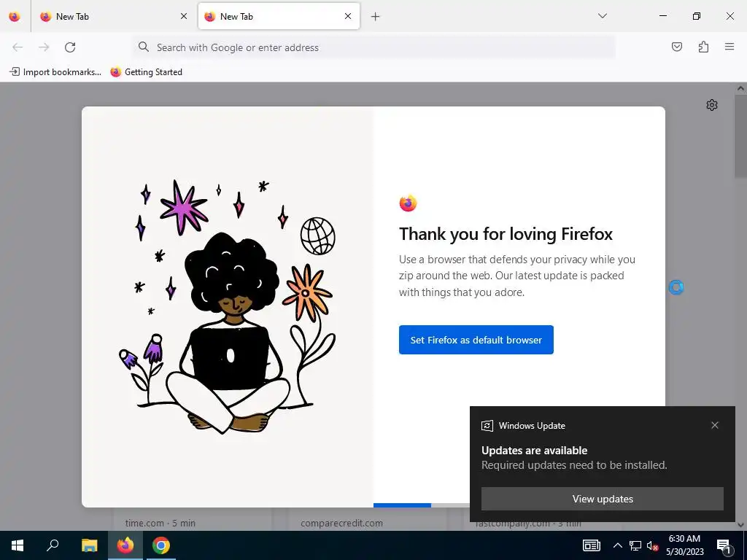This screenshot has width=747, height=560.
Task: Click Import bookmarks toolbar item
Action: [x=55, y=72]
